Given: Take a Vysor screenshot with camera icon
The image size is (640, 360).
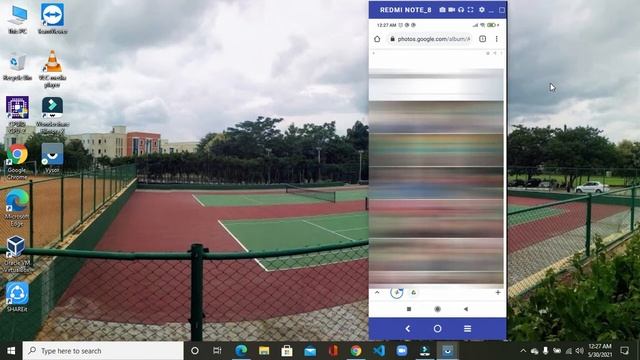Looking at the screenshot, I should [442, 10].
